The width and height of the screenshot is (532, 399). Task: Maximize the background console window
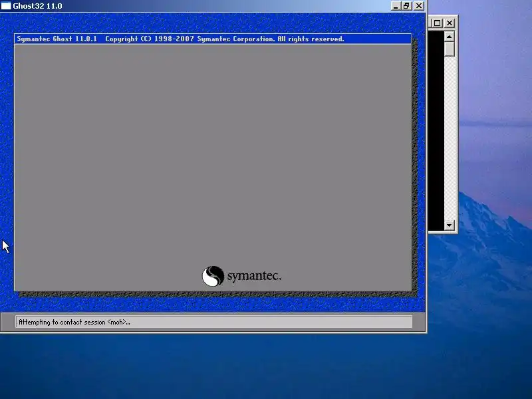[437, 23]
